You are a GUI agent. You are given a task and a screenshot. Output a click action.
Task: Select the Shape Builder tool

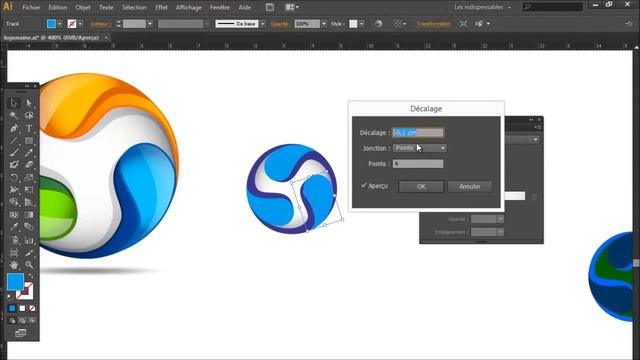tap(14, 202)
